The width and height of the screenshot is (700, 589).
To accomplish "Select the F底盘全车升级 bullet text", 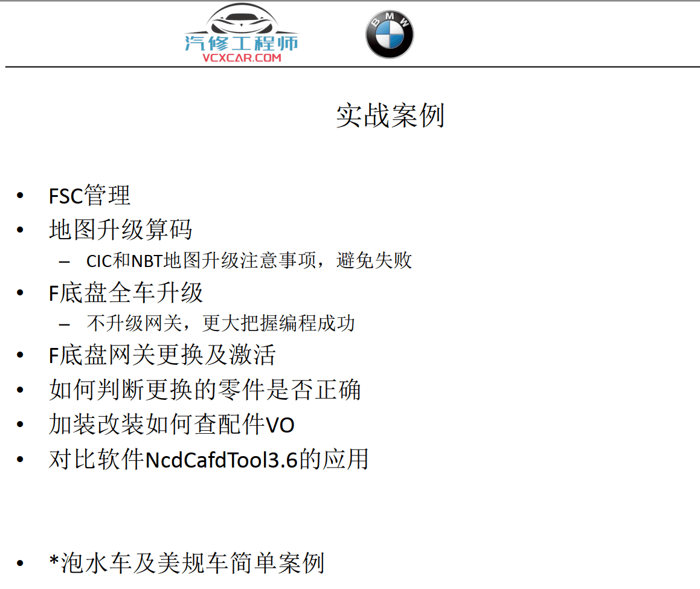I will pyautogui.click(x=126, y=293).
